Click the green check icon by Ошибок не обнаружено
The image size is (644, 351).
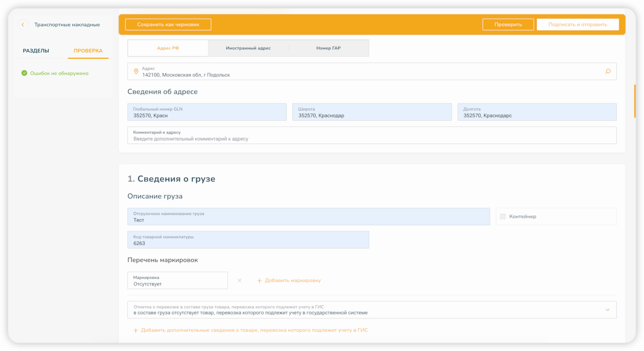(x=24, y=73)
